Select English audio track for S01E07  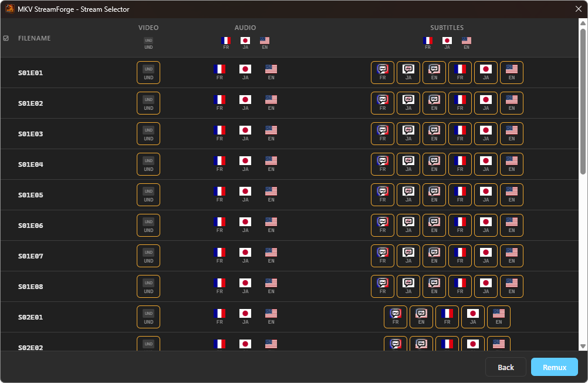tap(271, 256)
